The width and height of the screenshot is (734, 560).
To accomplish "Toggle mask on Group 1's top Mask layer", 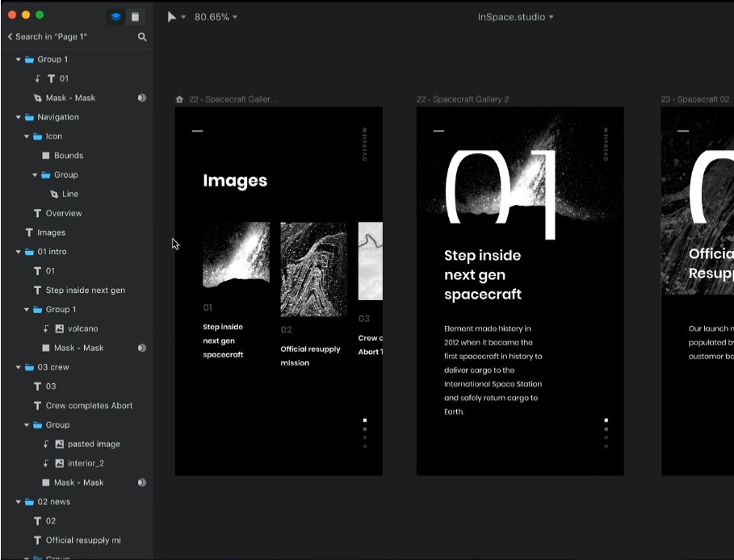I will point(141,98).
